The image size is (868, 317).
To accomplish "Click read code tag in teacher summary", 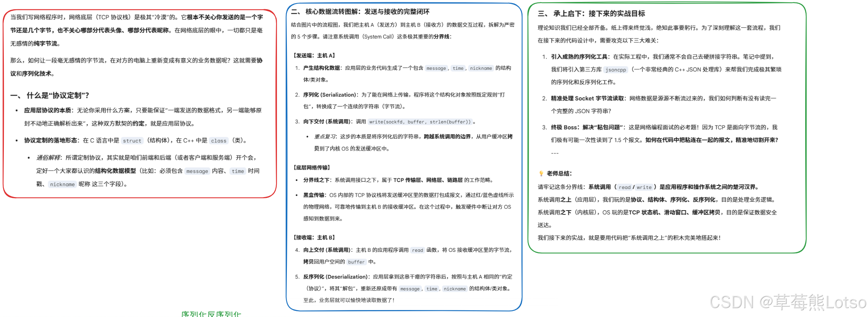I will tap(625, 187).
